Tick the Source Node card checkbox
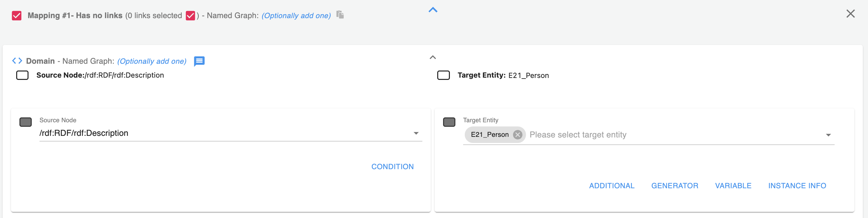 pyautogui.click(x=26, y=122)
